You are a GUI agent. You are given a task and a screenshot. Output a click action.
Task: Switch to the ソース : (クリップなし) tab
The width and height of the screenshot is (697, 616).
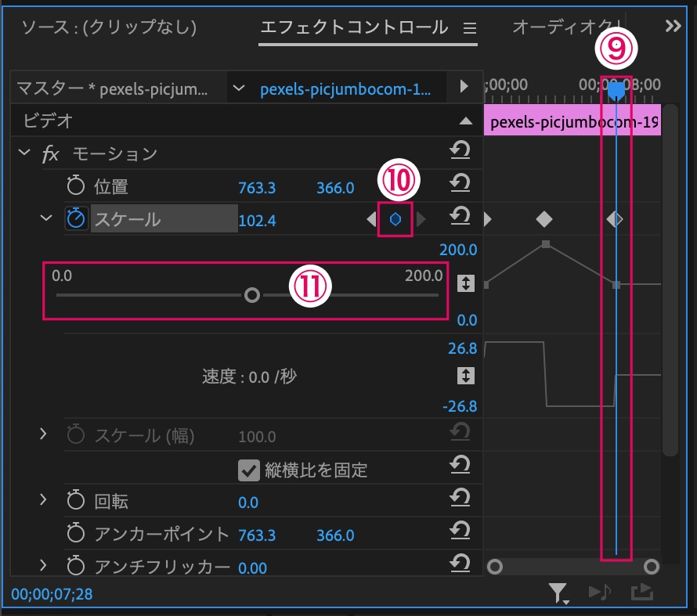pos(109,27)
